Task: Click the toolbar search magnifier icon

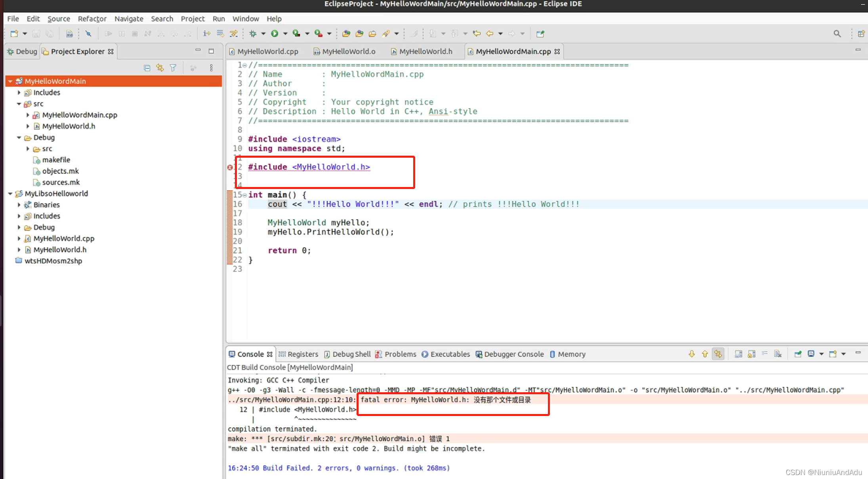Action: 837,34
